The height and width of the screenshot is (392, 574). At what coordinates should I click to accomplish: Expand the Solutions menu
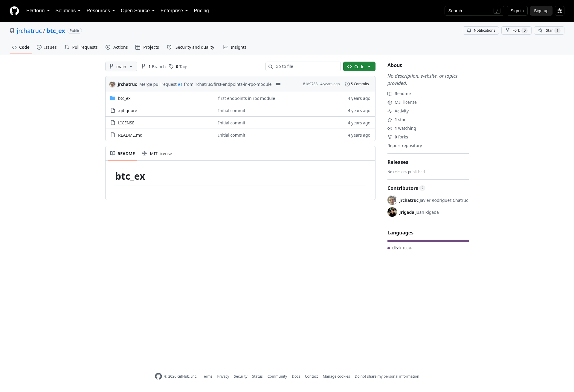[x=68, y=11]
